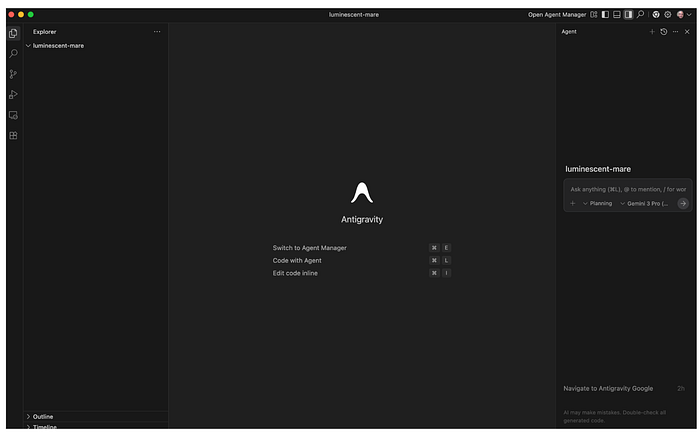Close the Agent panel
Screen dimensions: 700x437
[688, 32]
